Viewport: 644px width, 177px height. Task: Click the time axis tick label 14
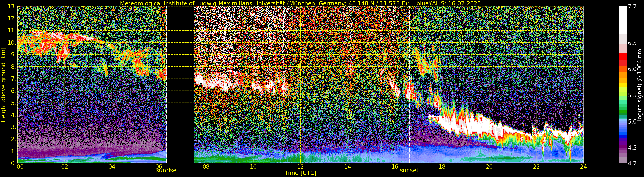347,166
